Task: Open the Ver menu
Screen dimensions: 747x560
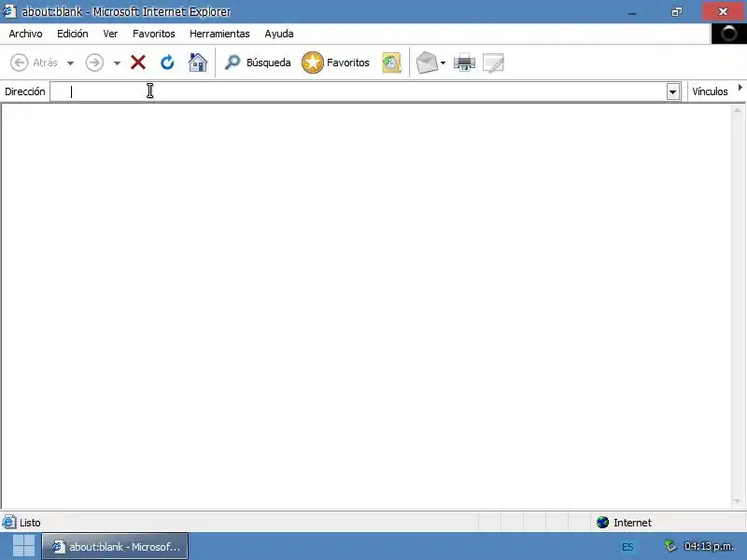Action: click(110, 34)
